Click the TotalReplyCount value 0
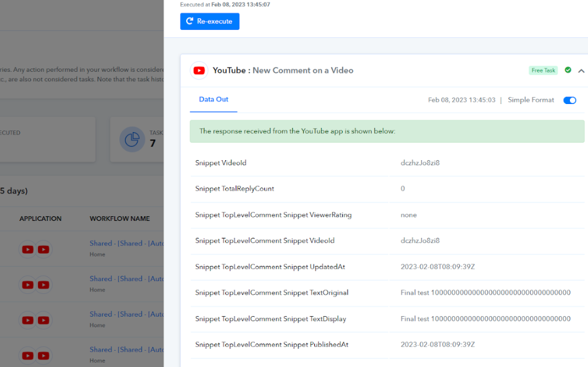 (x=403, y=189)
